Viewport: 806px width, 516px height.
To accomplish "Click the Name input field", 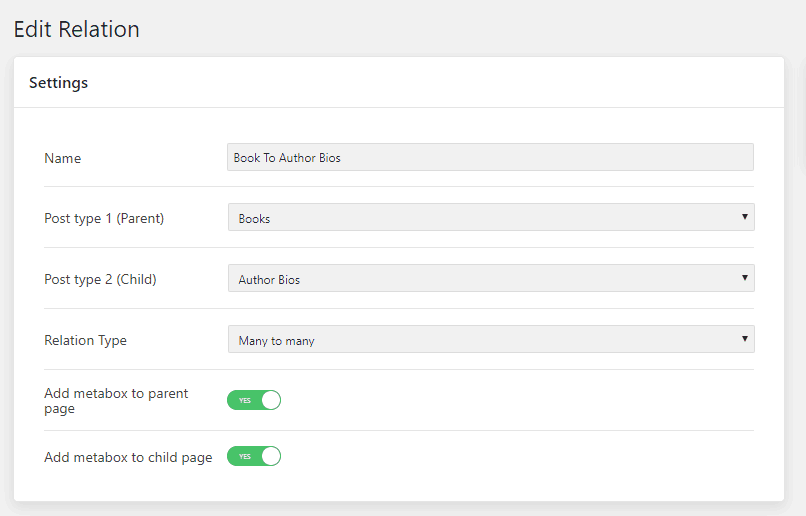I will tap(490, 157).
